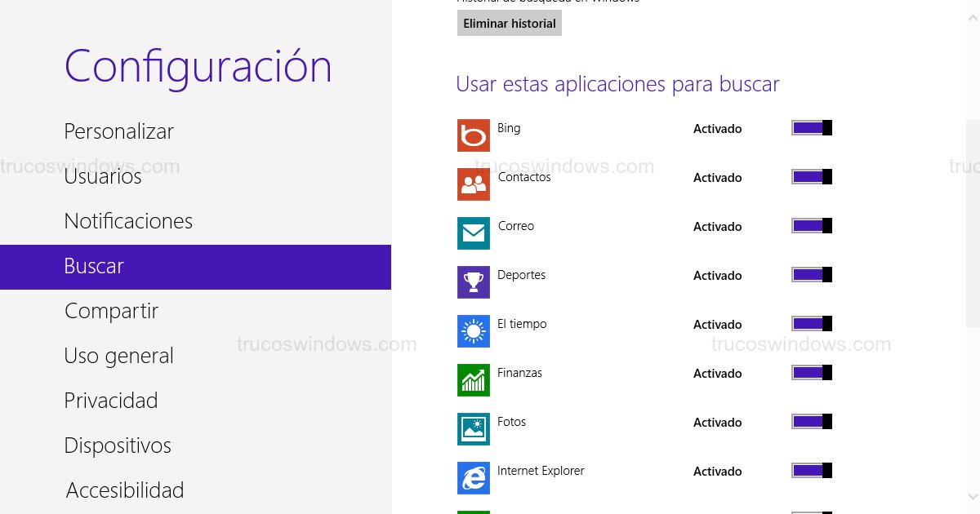Click the Deportes trophy icon
The image size is (980, 514).
pos(474,282)
